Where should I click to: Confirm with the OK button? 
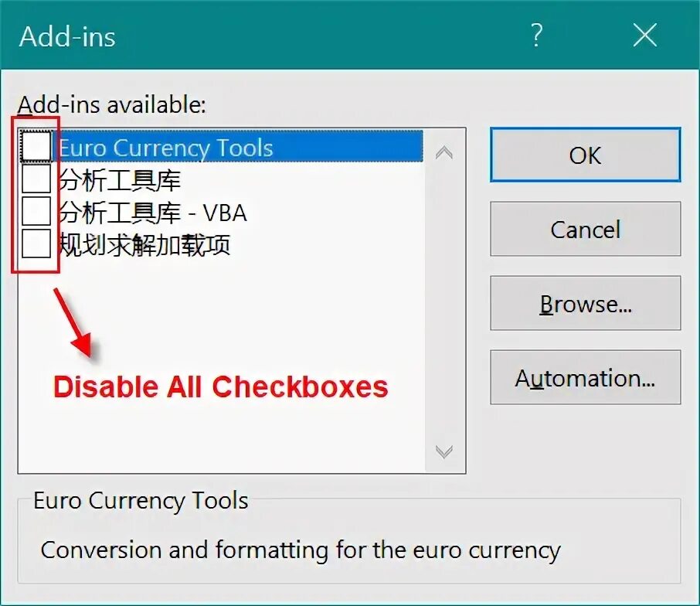(586, 155)
